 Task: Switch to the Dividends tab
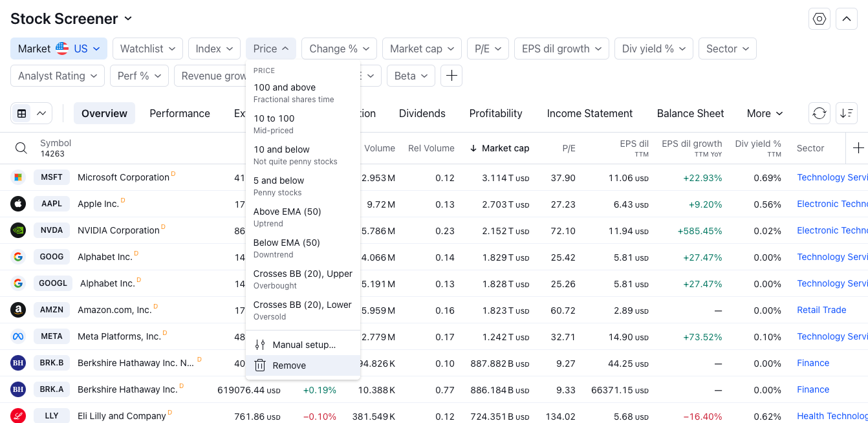click(x=422, y=113)
